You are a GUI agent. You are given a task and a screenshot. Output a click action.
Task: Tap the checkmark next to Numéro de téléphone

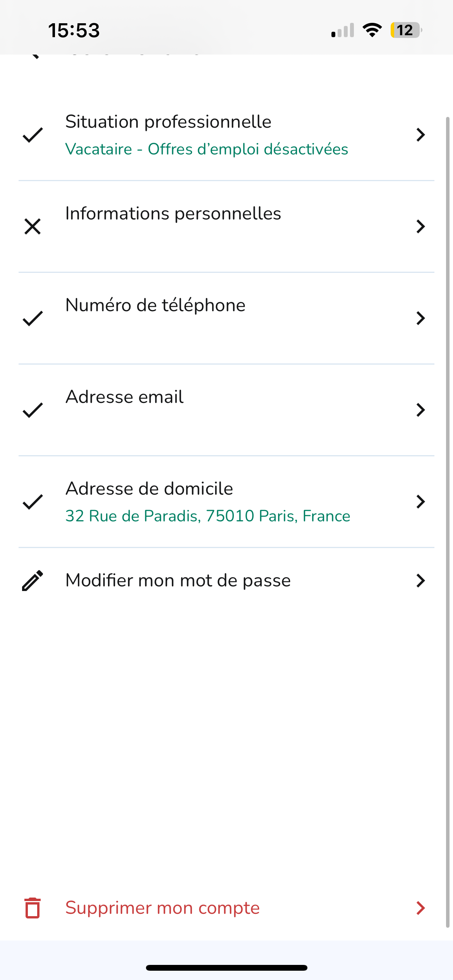[33, 318]
